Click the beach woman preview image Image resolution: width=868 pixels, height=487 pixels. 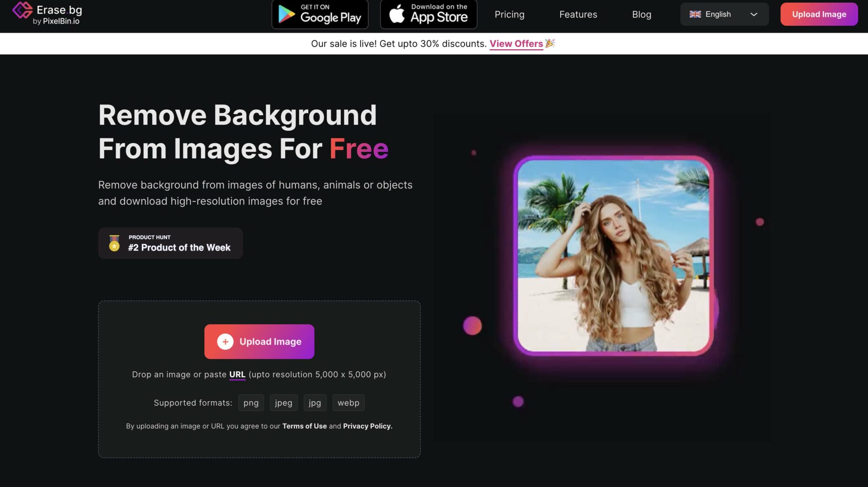point(613,256)
